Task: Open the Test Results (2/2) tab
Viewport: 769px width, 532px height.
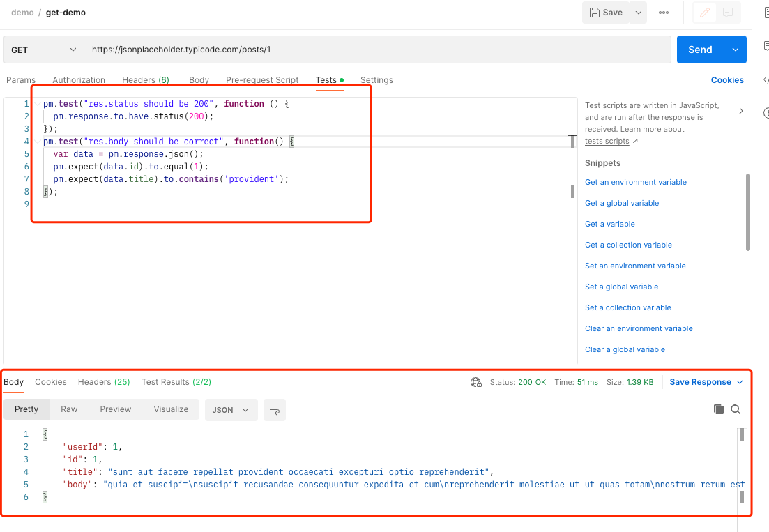Action: (176, 382)
